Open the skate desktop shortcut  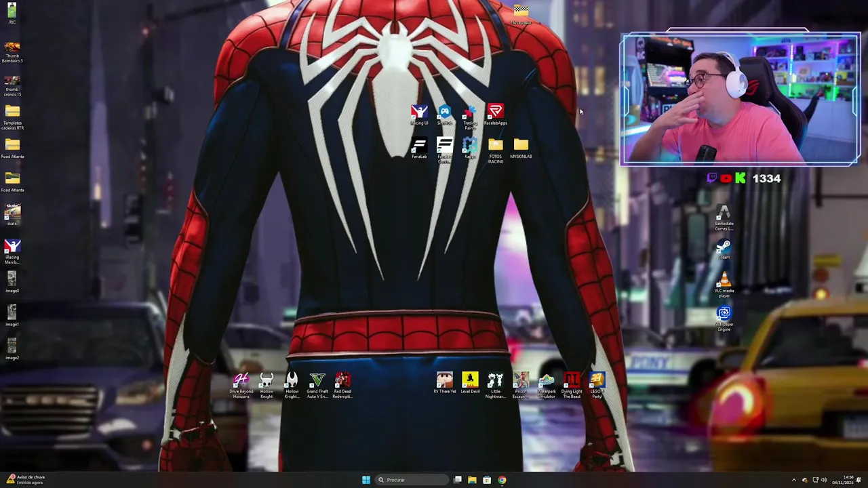(x=12, y=215)
